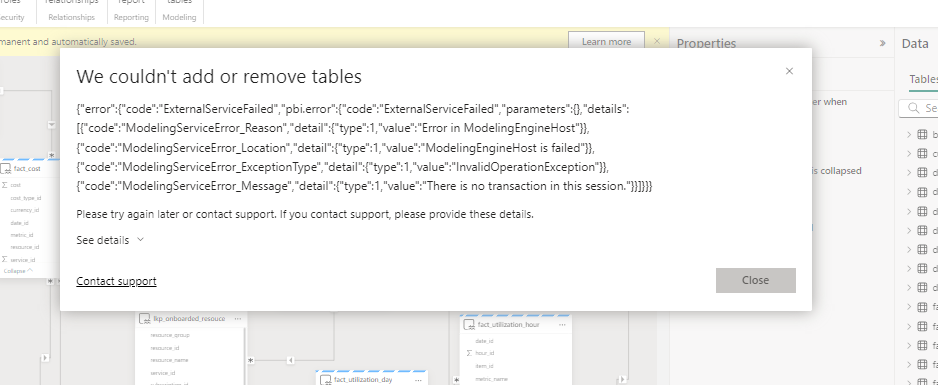Close the error dialog with the X icon

[789, 71]
